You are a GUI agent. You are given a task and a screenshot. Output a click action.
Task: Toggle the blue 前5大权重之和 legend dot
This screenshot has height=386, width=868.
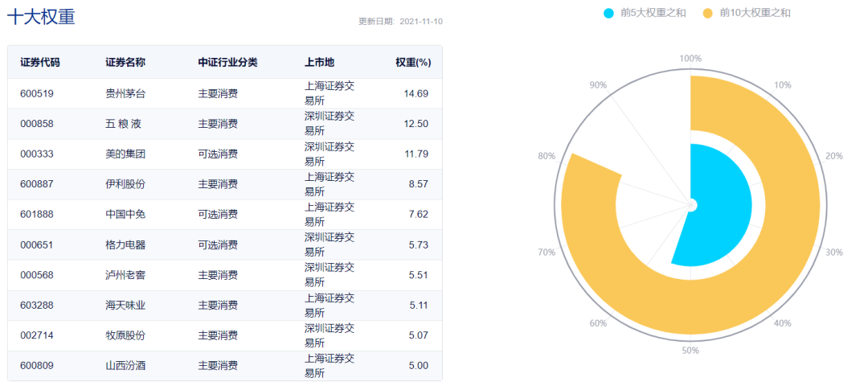(609, 14)
